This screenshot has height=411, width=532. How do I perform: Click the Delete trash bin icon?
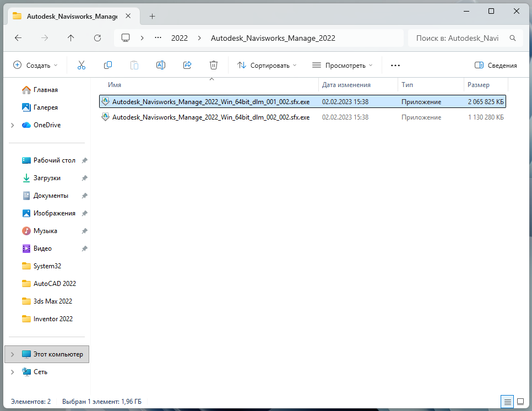(214, 65)
